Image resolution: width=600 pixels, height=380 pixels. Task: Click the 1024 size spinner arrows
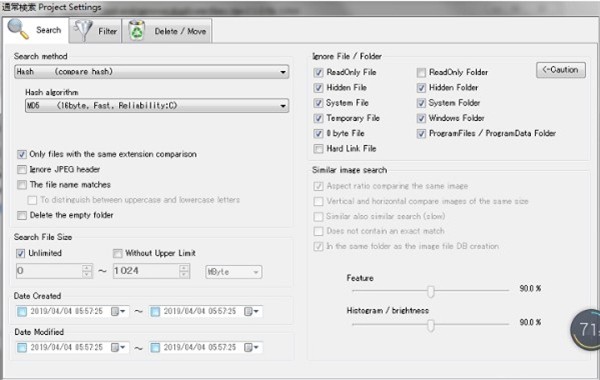click(184, 271)
